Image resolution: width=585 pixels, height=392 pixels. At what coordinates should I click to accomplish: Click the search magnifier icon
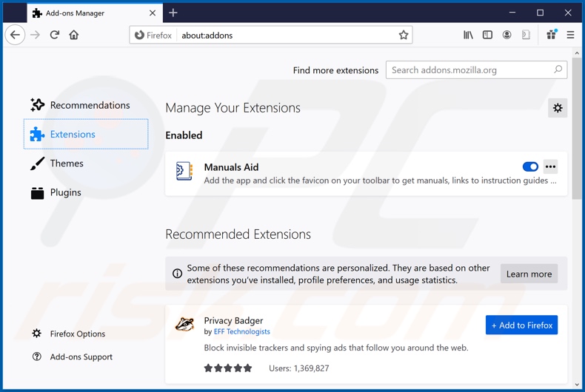point(558,70)
